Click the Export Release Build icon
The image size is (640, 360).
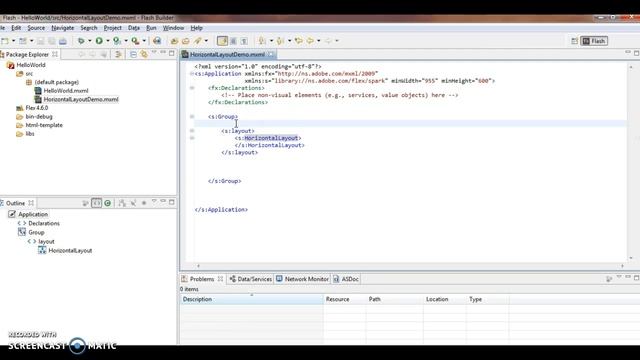coord(157,41)
